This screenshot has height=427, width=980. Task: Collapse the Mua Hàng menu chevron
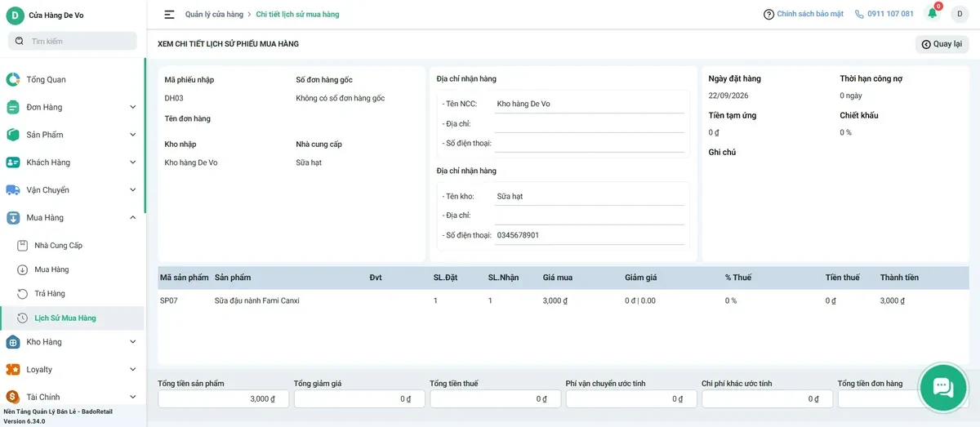(133, 218)
